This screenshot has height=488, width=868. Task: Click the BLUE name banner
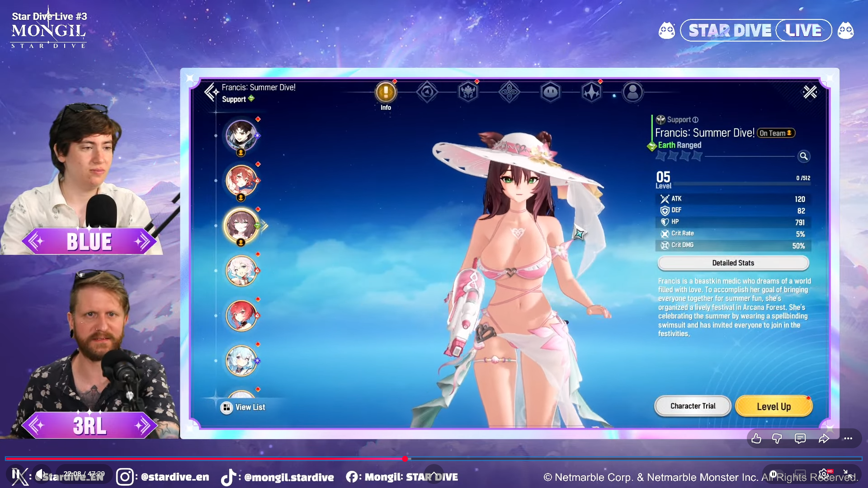pos(89,241)
